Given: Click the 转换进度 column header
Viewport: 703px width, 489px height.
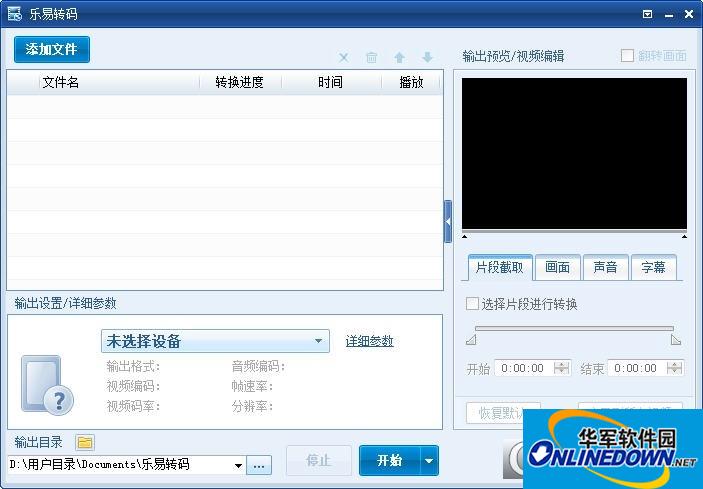Looking at the screenshot, I should (x=239, y=82).
